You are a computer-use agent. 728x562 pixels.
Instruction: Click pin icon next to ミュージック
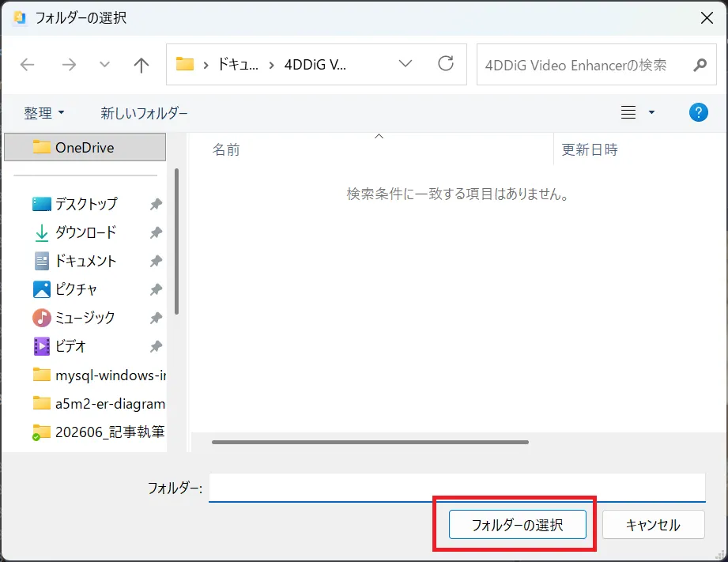point(156,318)
